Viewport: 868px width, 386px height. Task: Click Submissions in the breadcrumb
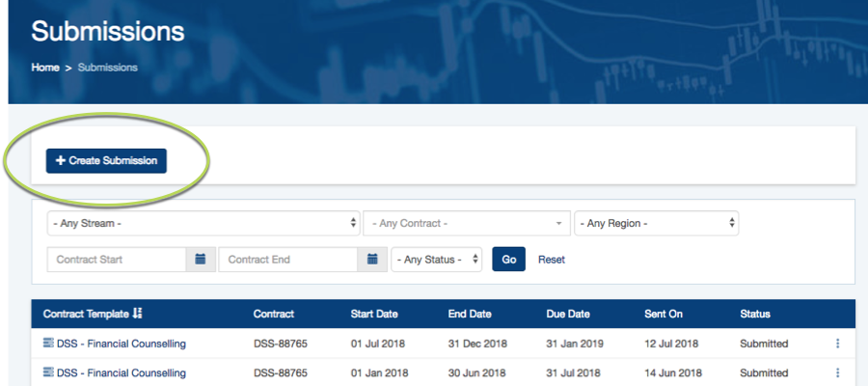tap(107, 68)
